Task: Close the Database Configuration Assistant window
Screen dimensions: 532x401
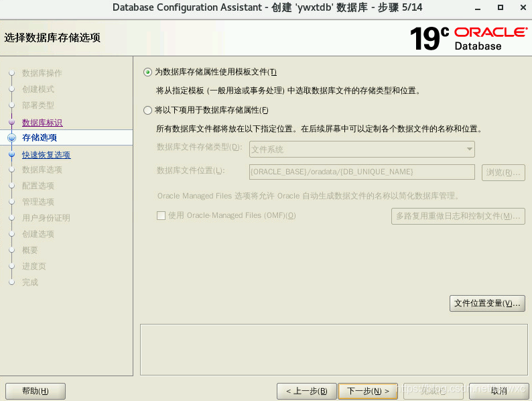Action: pyautogui.click(x=523, y=7)
